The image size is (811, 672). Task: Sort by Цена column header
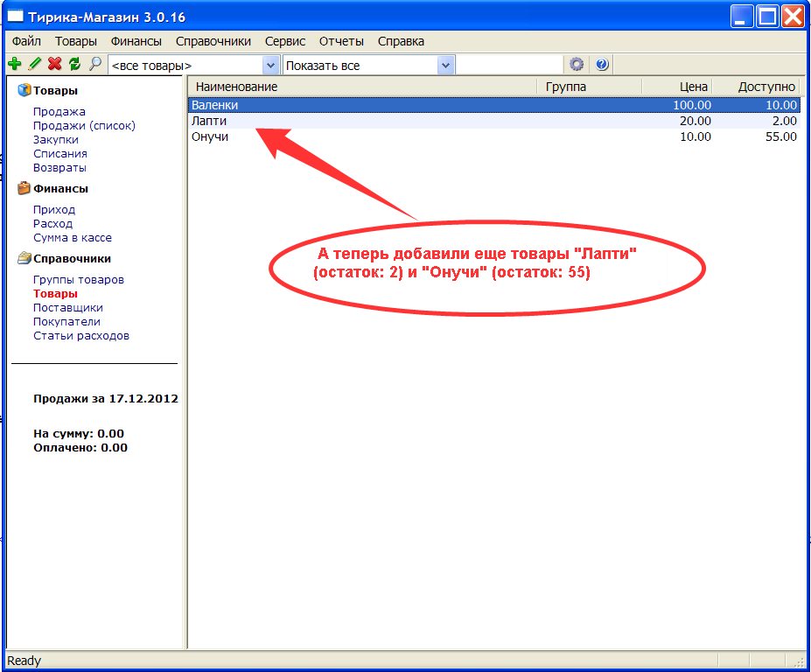coord(677,87)
